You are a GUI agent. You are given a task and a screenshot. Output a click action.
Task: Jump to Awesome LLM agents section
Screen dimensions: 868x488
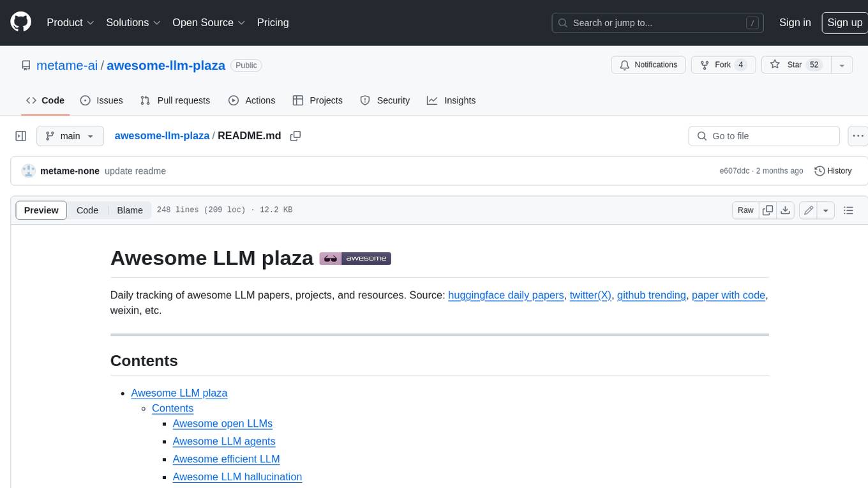tap(224, 441)
